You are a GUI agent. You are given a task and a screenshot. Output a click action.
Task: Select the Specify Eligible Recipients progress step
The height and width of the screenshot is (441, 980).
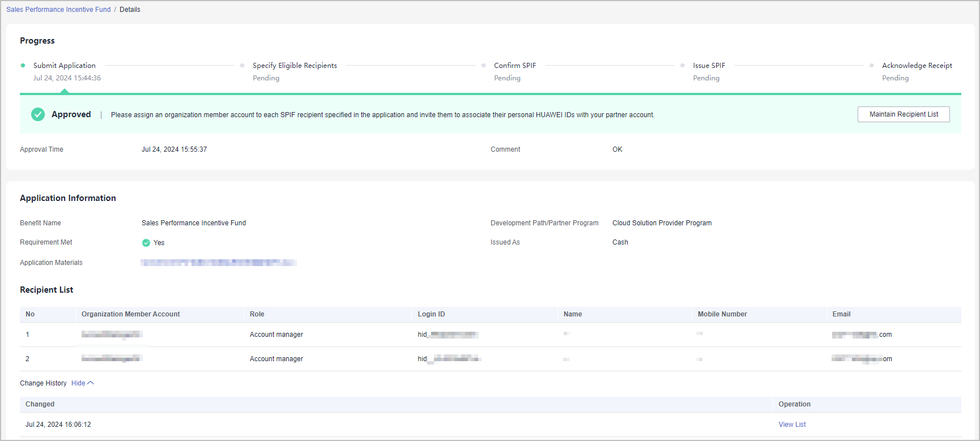pyautogui.click(x=295, y=66)
